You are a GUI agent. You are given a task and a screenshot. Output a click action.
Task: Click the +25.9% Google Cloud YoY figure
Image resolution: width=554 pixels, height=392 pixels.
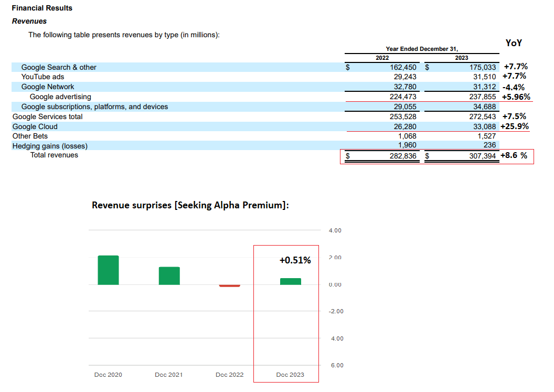click(514, 126)
